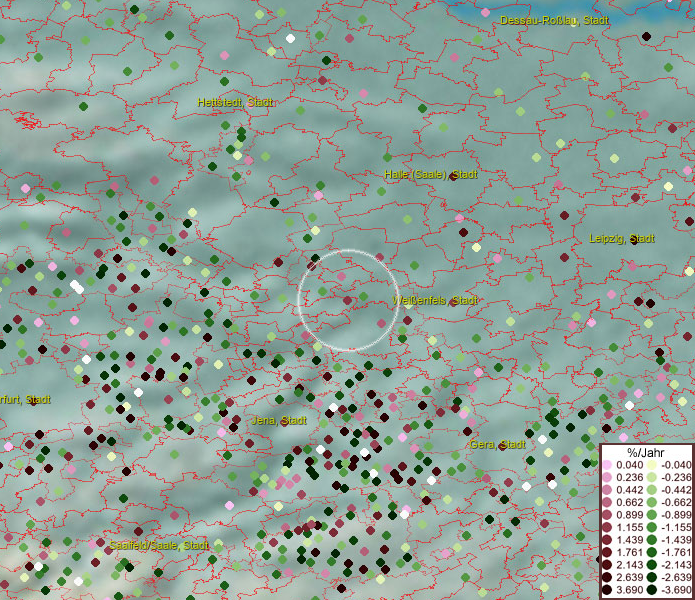The width and height of the screenshot is (695, 600).
Task: Click the 1.761 legend swatch
Action: (607, 552)
